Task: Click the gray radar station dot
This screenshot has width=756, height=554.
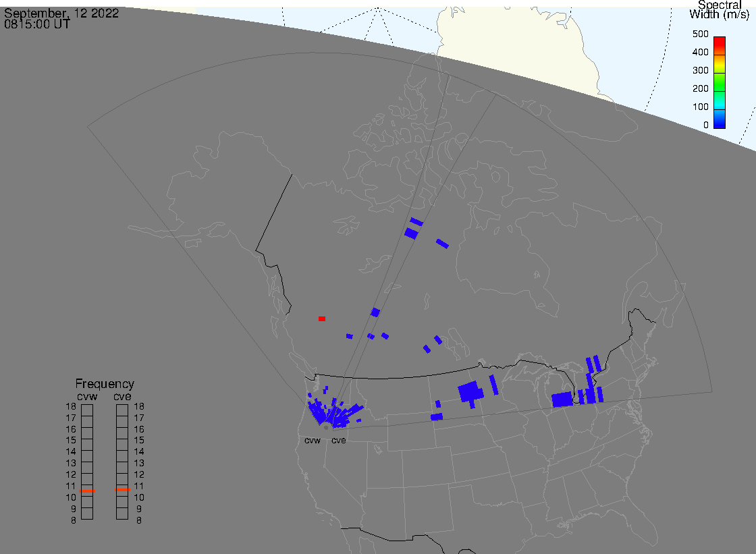Action: click(x=327, y=428)
